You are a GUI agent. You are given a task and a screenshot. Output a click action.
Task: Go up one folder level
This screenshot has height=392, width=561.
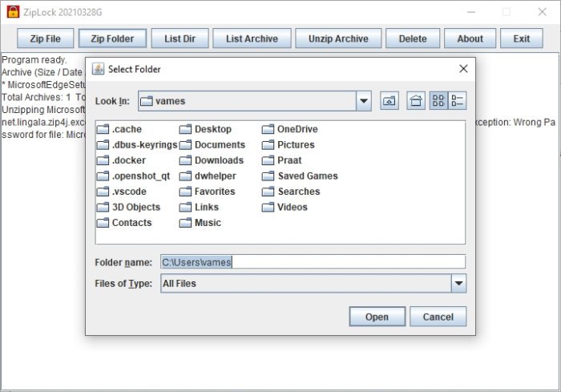[x=389, y=101]
